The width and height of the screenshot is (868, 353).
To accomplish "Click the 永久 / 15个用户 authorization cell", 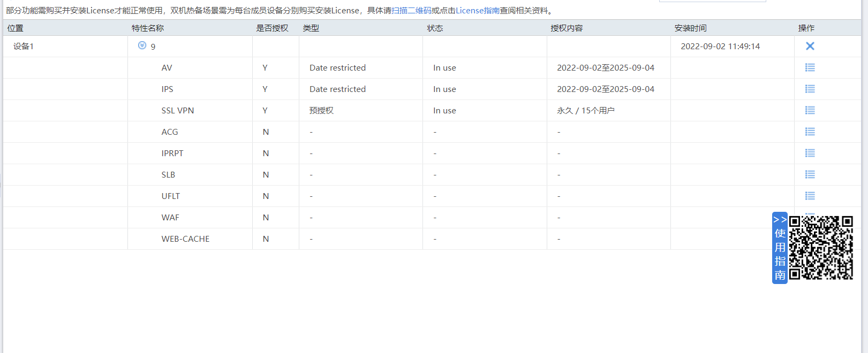I will [x=586, y=111].
